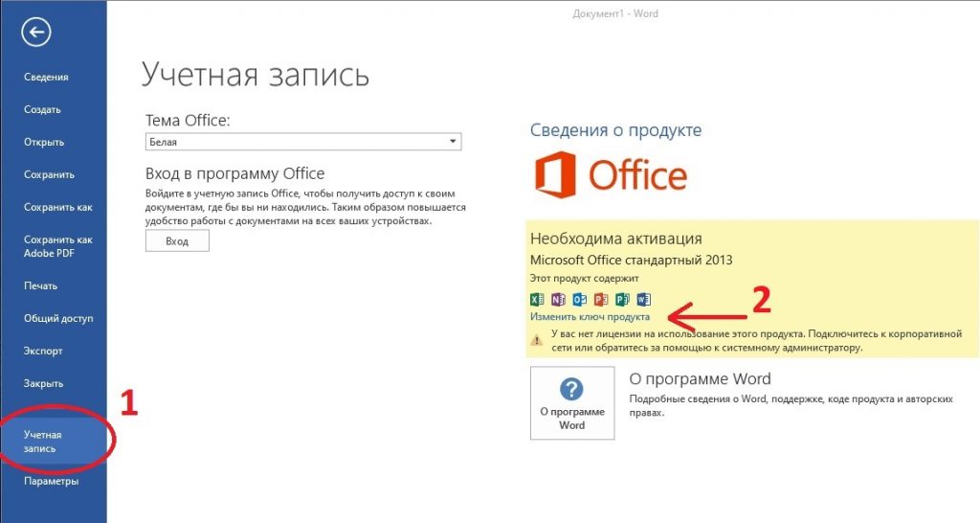Click the Word product icon

(643, 299)
